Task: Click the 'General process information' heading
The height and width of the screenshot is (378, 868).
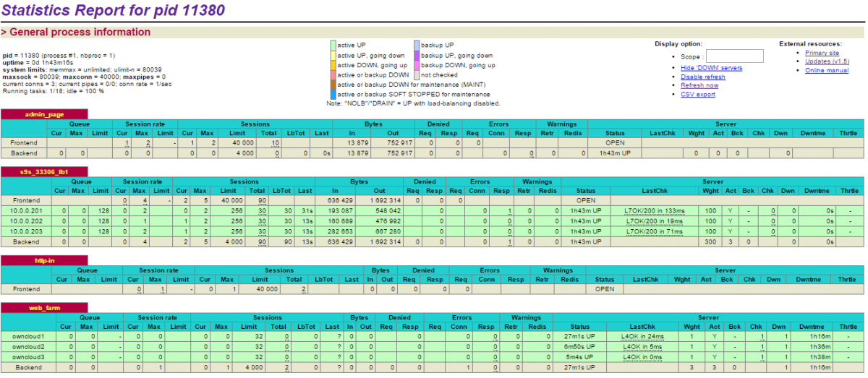Action: tap(80, 32)
